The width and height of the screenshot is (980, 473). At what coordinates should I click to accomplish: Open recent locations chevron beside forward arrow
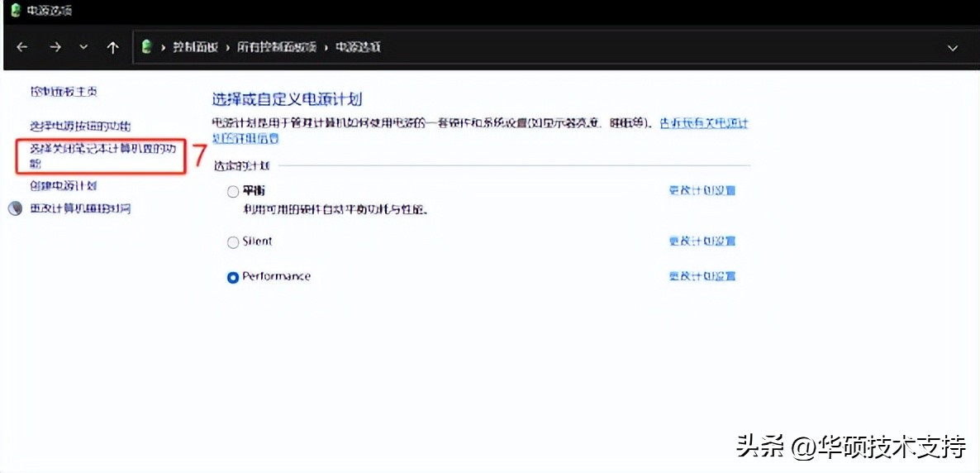(x=83, y=48)
